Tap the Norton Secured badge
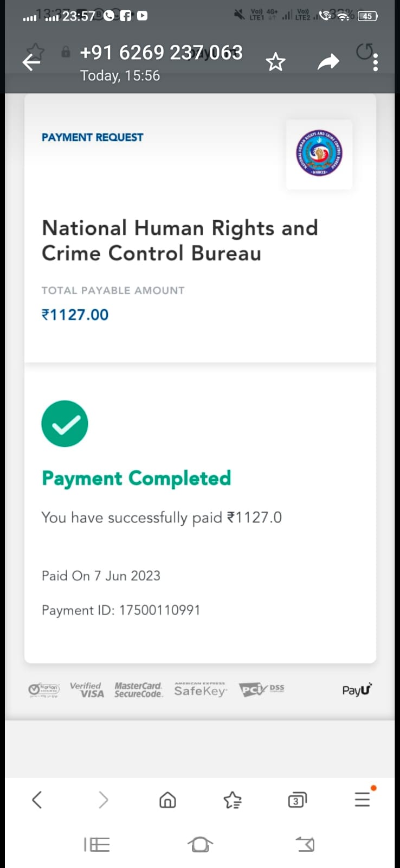The width and height of the screenshot is (400, 868). [x=44, y=690]
